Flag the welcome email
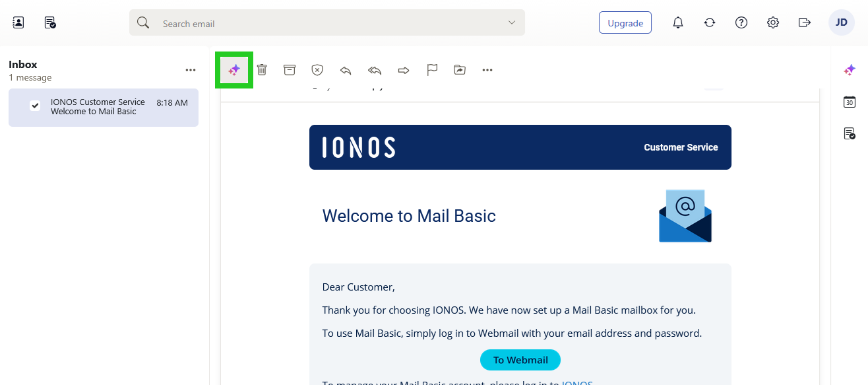 (431, 69)
